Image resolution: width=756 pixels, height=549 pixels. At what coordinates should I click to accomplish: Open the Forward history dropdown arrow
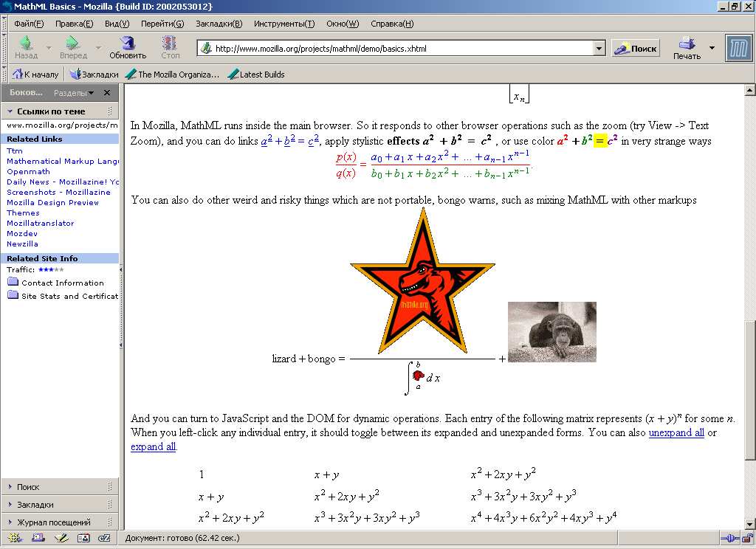(98, 48)
